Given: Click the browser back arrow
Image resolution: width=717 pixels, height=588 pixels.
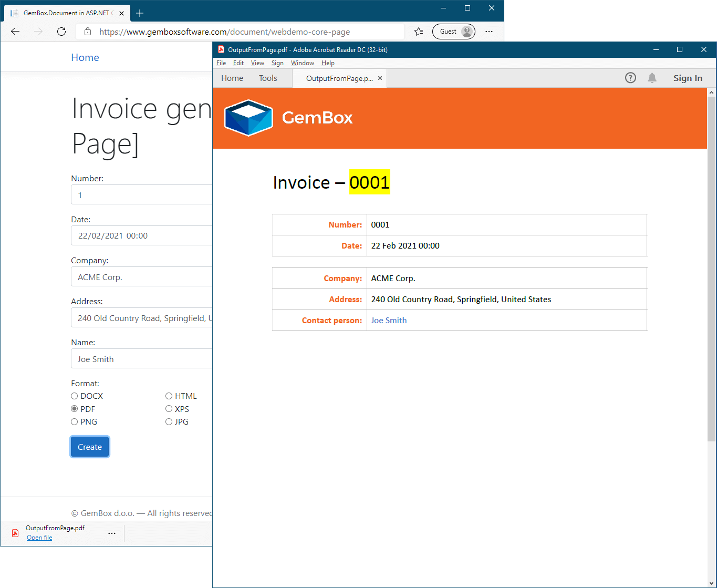Looking at the screenshot, I should click(x=15, y=32).
